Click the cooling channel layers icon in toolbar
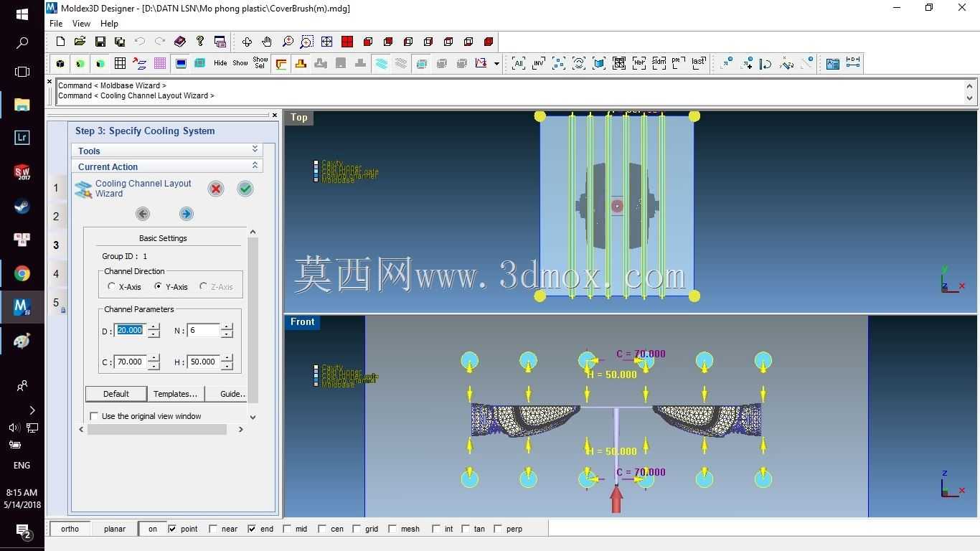980x551 pixels. 381,63
